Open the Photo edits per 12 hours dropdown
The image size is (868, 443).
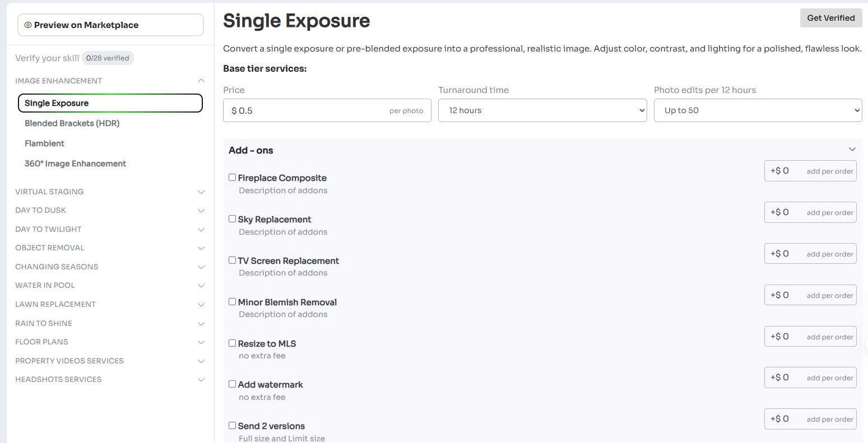[757, 110]
